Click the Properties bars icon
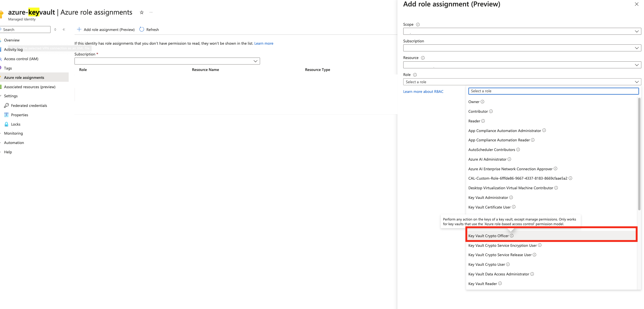Viewport: 644px width, 309px height. point(6,115)
